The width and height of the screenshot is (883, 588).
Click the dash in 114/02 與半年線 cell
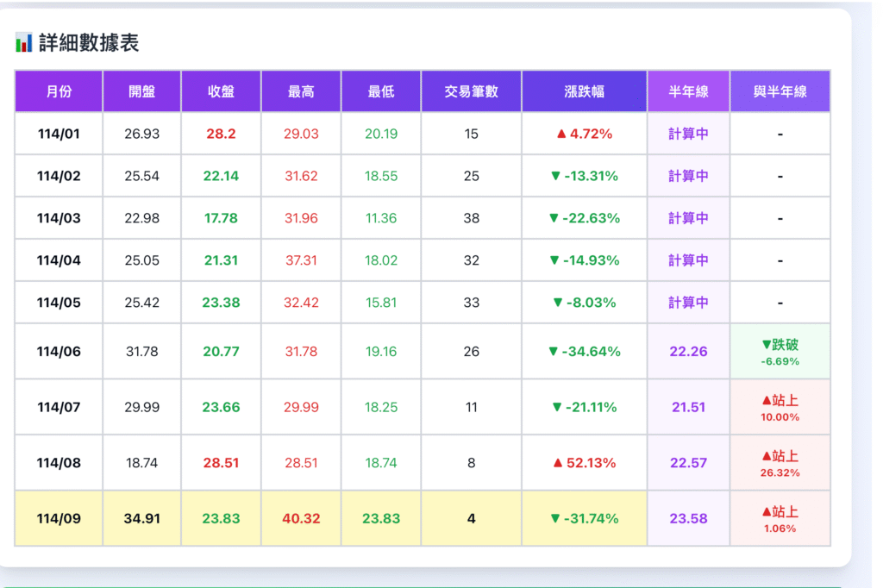(x=780, y=176)
